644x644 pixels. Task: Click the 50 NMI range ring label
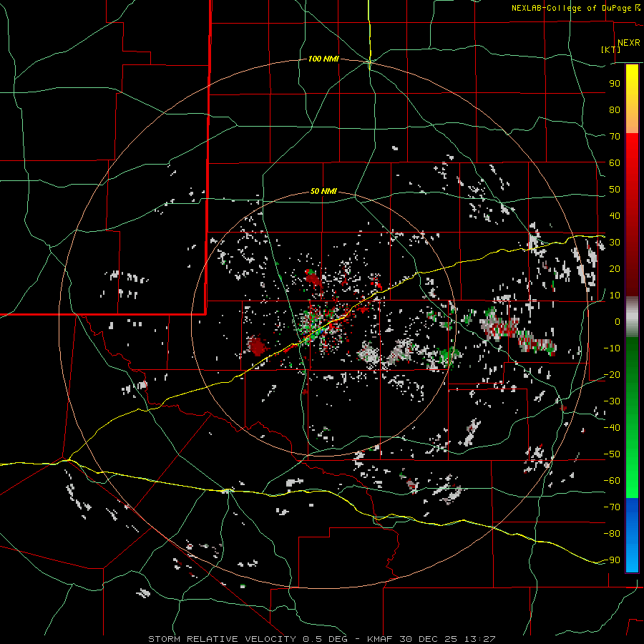pos(323,191)
